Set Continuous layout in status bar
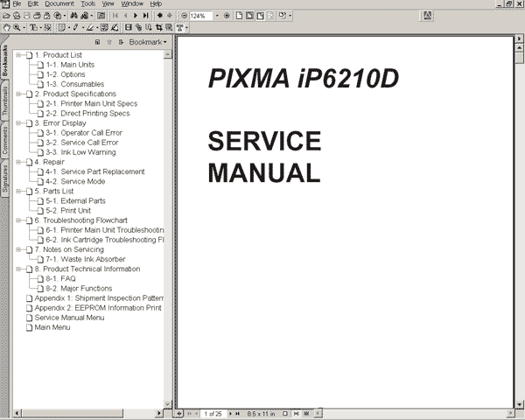 click(296, 414)
